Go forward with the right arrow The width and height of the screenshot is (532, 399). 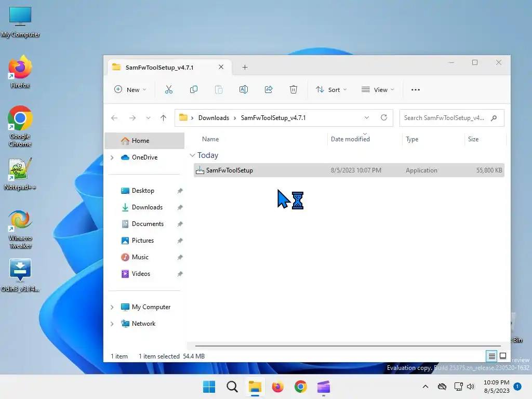[132, 118]
